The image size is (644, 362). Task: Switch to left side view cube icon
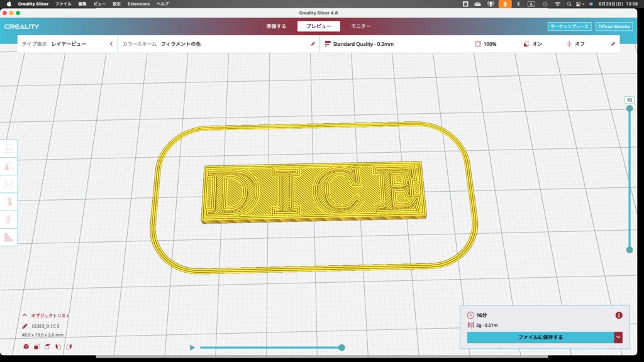[x=58, y=346]
